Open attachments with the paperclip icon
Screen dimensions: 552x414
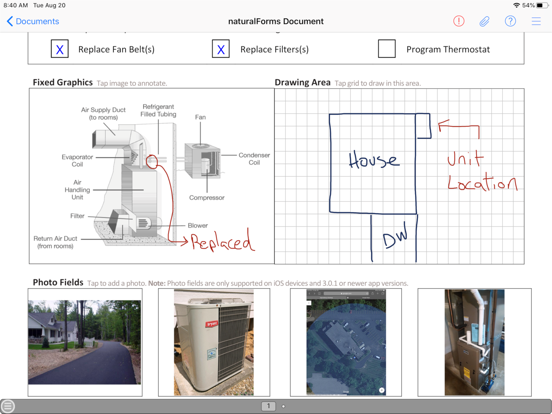tap(484, 21)
